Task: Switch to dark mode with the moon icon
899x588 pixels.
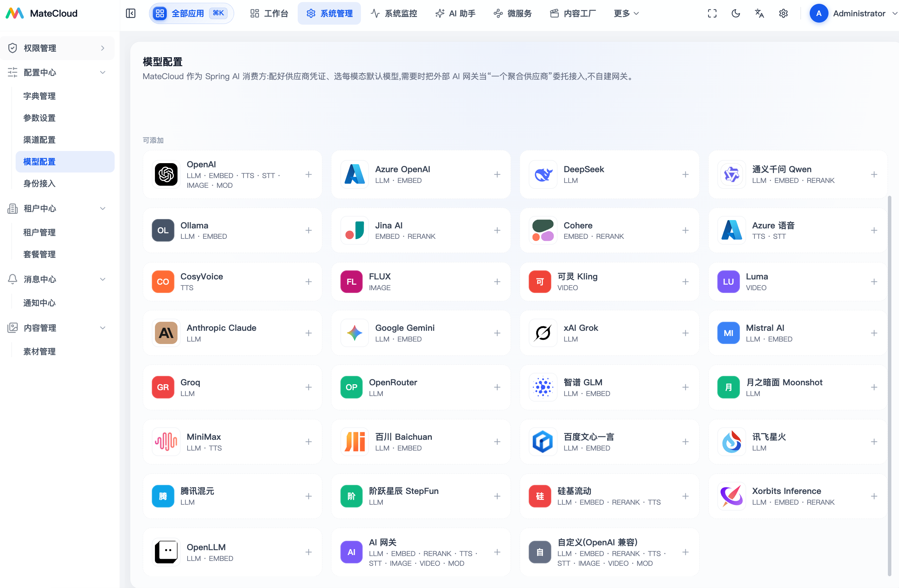Action: pyautogui.click(x=735, y=14)
